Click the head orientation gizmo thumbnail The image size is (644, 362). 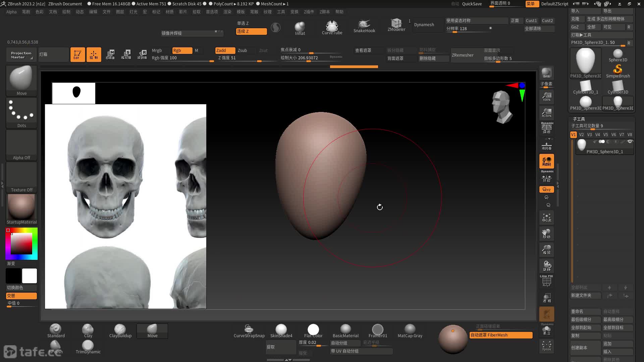502,107
